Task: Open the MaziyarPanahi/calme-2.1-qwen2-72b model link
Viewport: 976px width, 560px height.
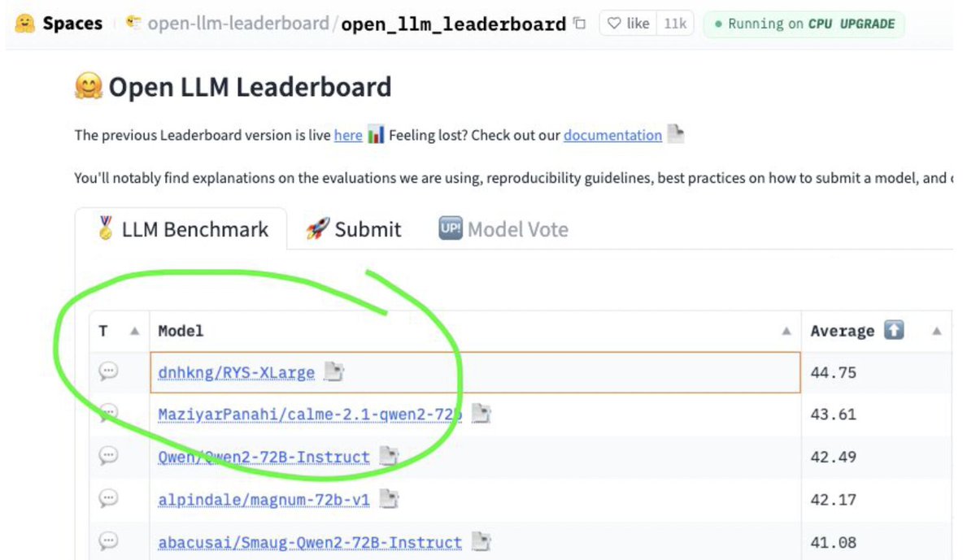Action: (310, 415)
